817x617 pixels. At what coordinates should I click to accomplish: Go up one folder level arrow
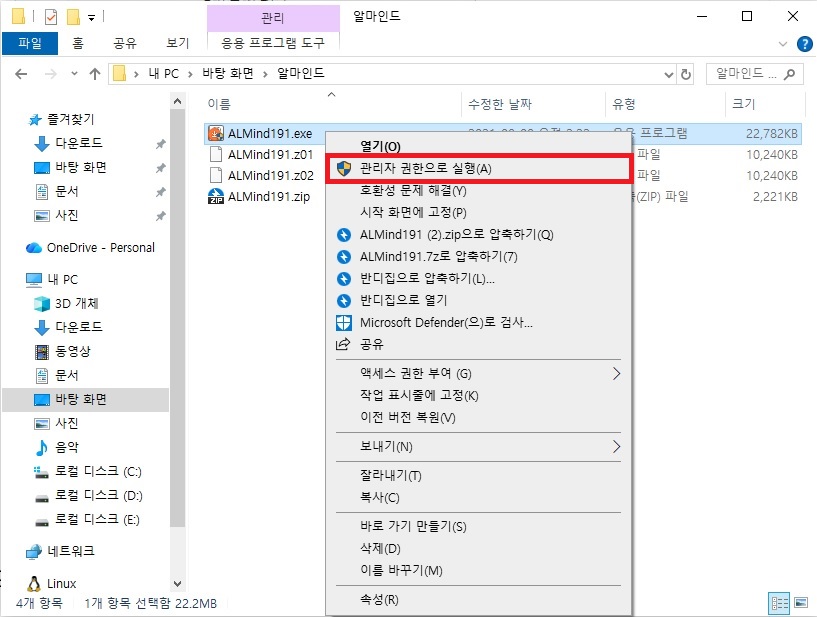[95, 74]
